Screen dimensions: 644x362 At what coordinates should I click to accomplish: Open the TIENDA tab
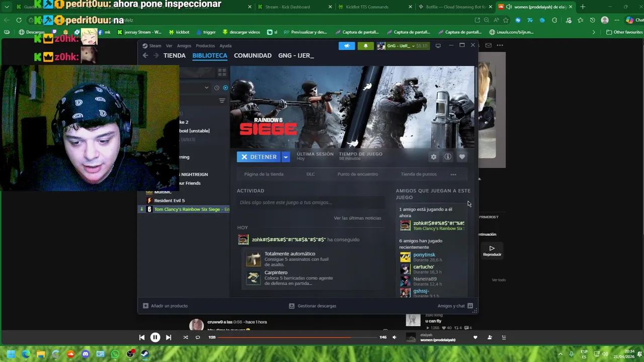(x=175, y=55)
